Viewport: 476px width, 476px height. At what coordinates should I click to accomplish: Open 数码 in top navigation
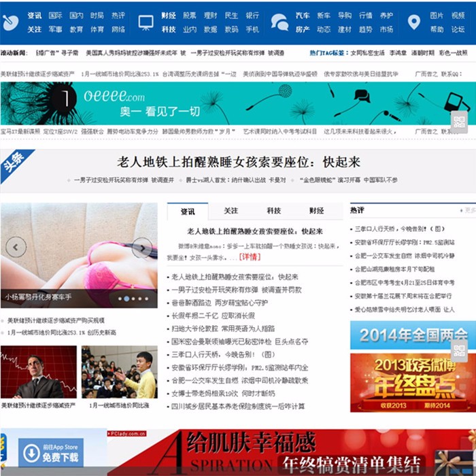coord(231,29)
